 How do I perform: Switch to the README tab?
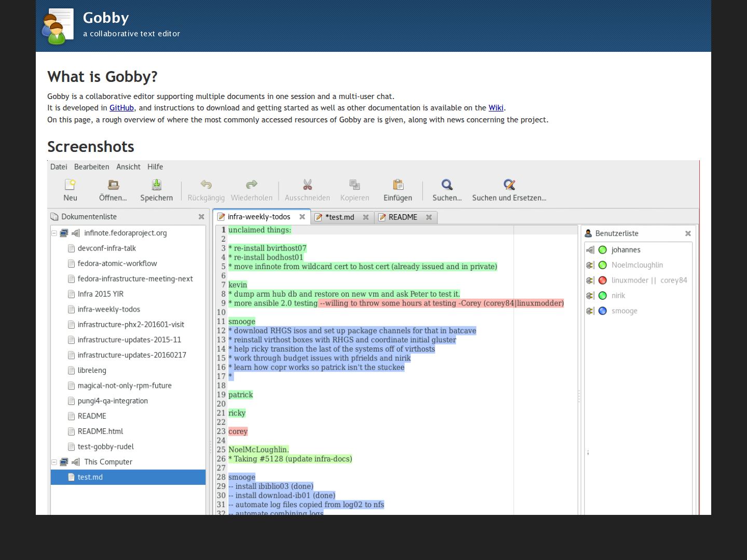(x=403, y=217)
